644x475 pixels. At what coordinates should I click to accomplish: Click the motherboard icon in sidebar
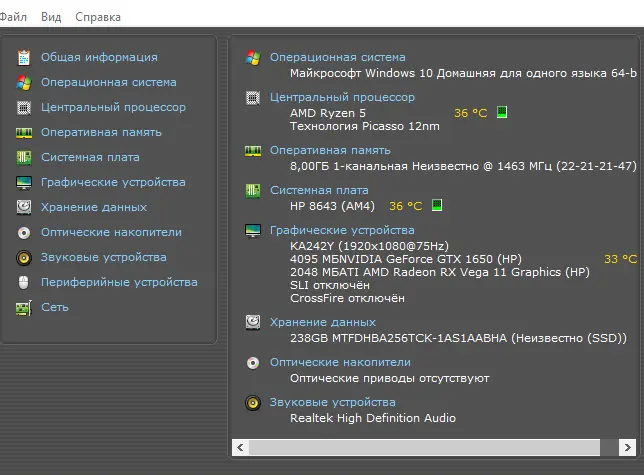[24, 158]
